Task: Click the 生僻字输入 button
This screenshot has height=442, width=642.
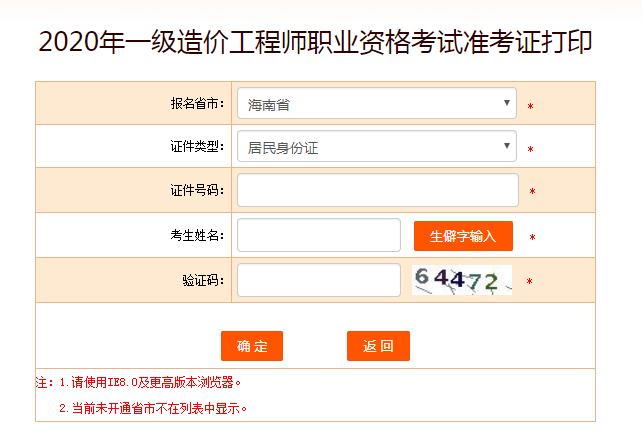Action: click(x=462, y=236)
